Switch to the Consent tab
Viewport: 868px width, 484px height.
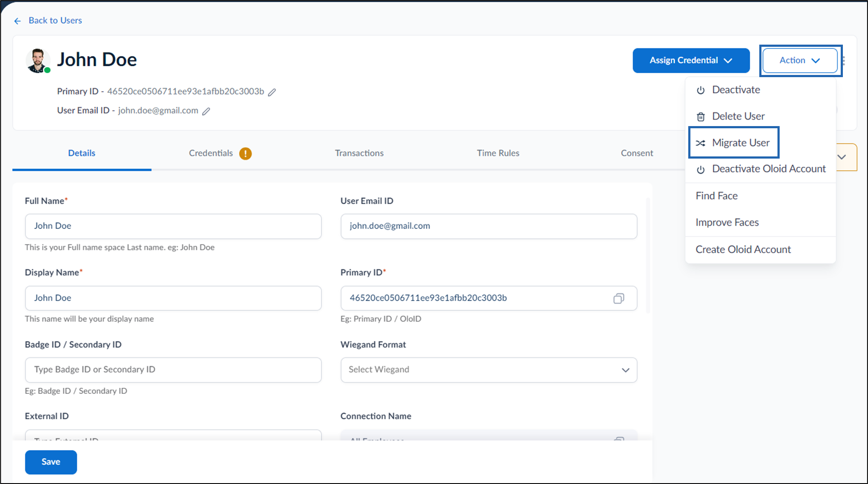tap(637, 153)
